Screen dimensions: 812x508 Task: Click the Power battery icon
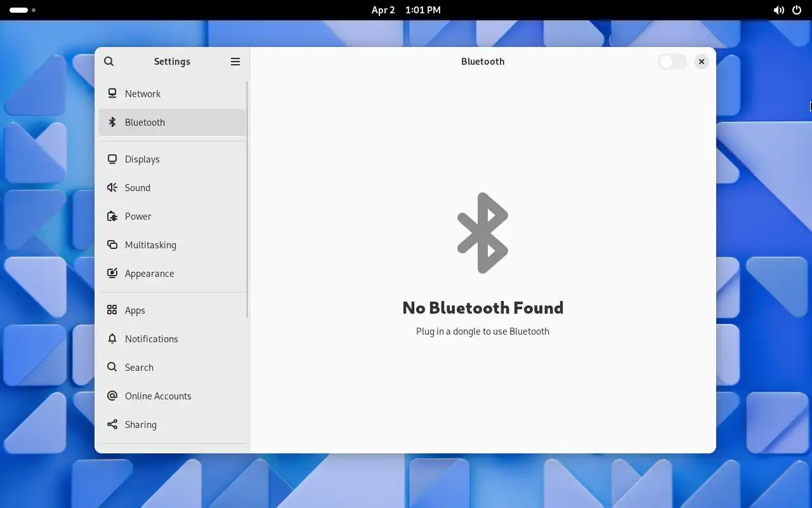[112, 216]
